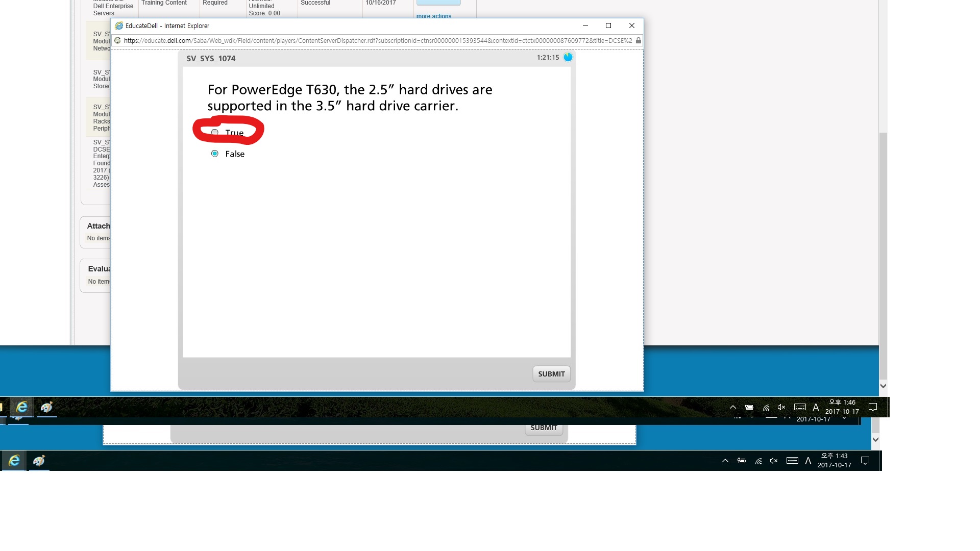This screenshot has height=551, width=980.
Task: Expand hidden tray icons on 1:46 taskbar
Action: coord(733,407)
